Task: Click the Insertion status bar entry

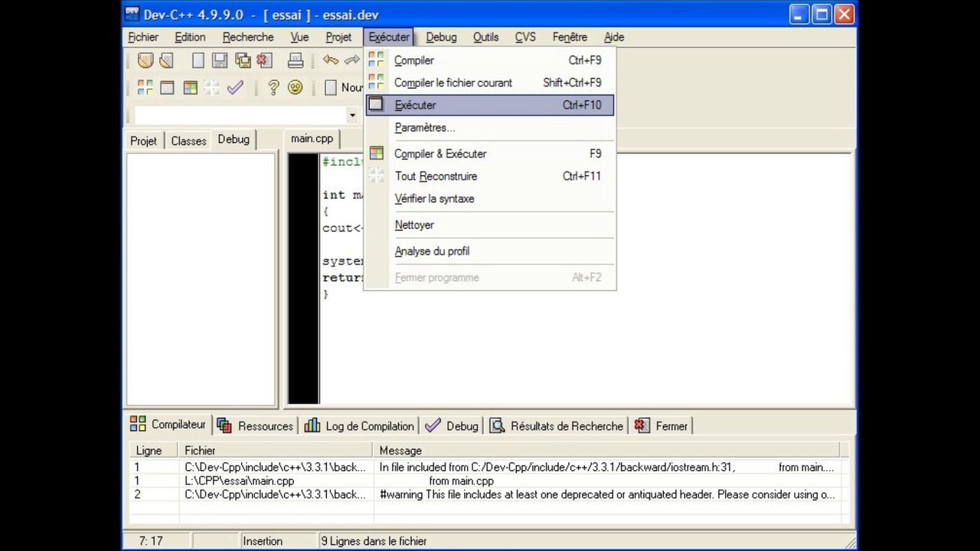Action: (263, 541)
